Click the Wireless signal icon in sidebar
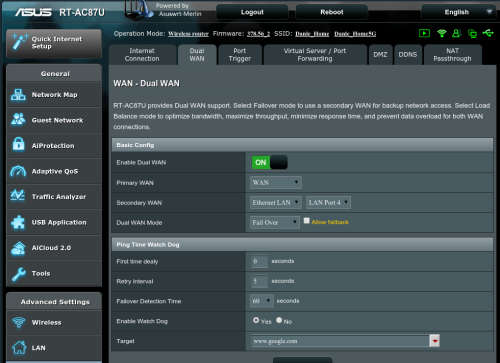 tap(18, 322)
